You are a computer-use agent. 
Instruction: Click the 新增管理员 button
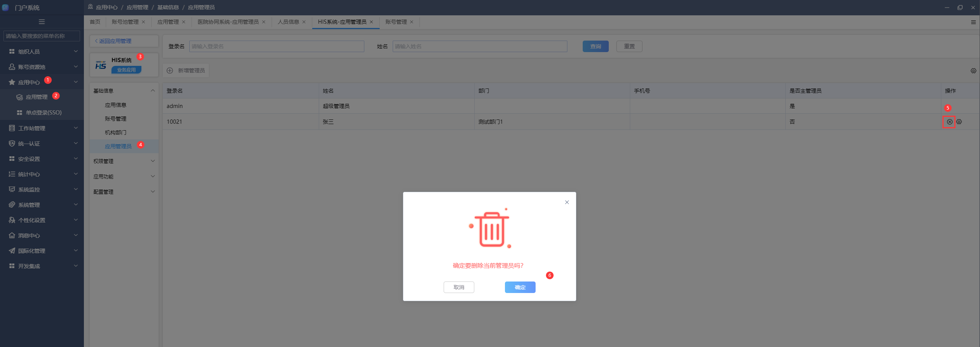pos(186,70)
